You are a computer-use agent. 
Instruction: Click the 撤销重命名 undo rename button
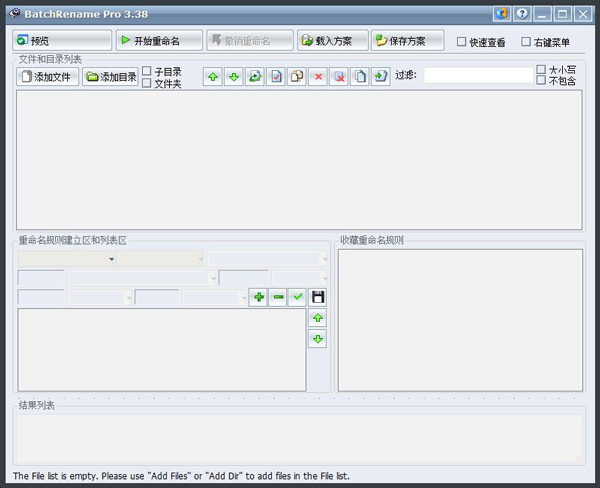pos(250,40)
